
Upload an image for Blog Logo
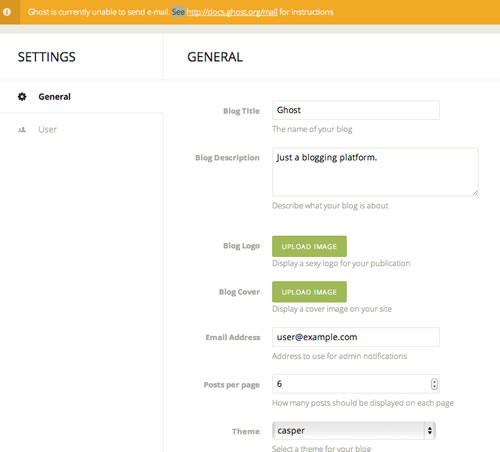[x=309, y=246]
